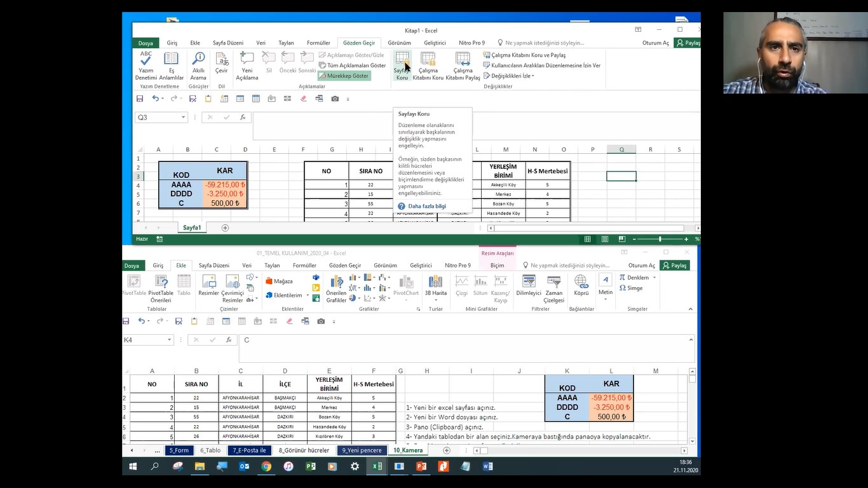
Task: Click the Önerilen Grafikler icon
Action: coord(336,288)
